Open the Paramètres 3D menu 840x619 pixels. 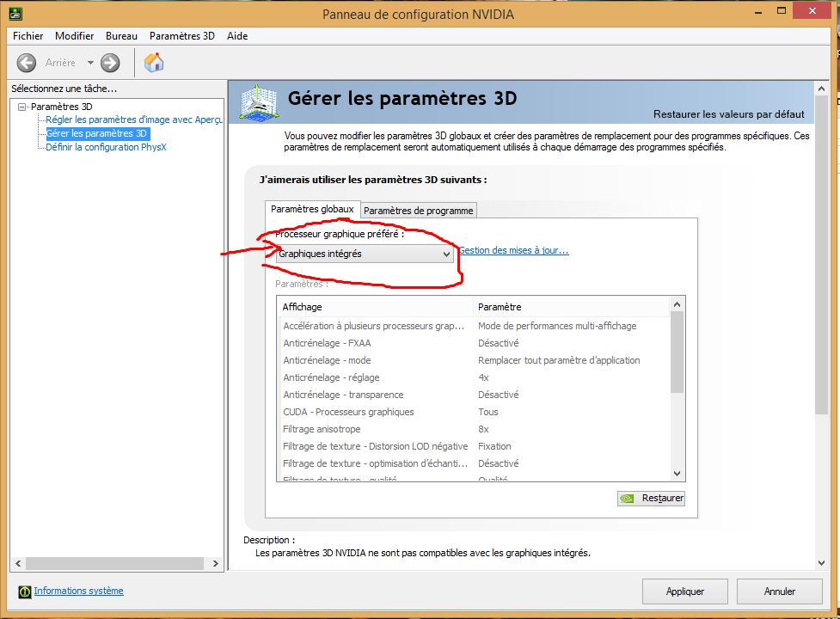coord(182,36)
